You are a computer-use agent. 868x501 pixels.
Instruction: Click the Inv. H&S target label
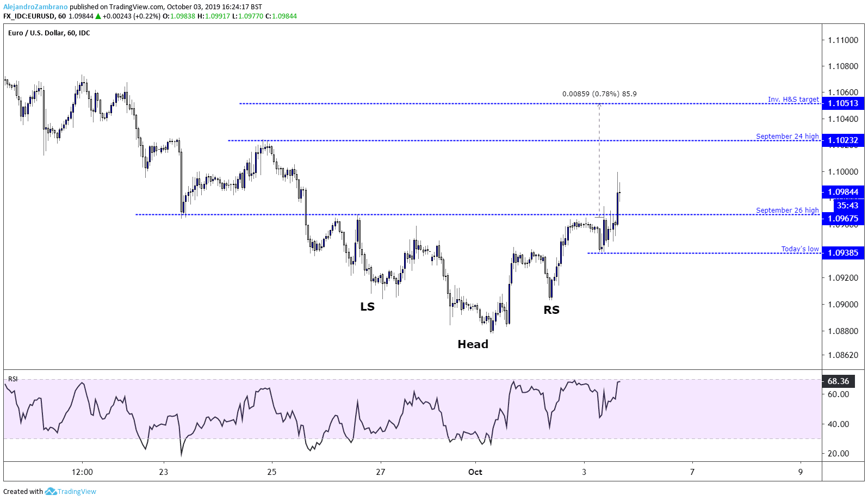click(793, 99)
